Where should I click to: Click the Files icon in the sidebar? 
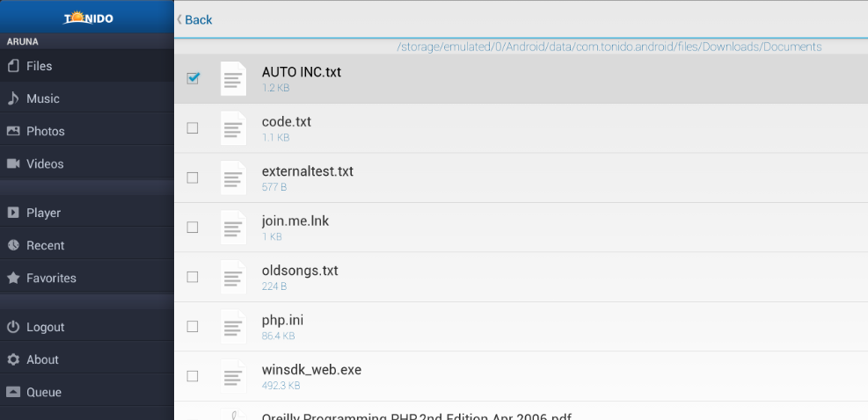(13, 66)
